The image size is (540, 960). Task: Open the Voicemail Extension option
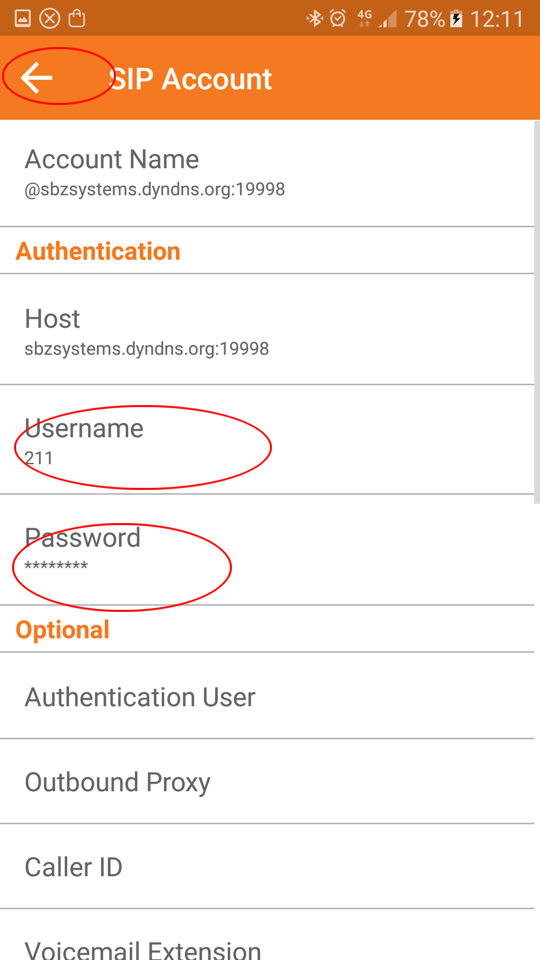click(x=267, y=935)
